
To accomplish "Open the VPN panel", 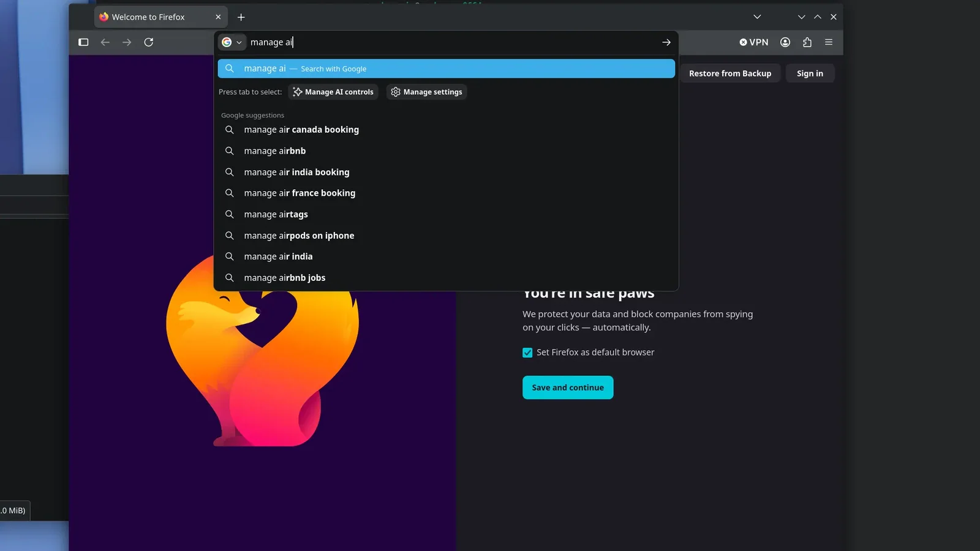I will (754, 42).
